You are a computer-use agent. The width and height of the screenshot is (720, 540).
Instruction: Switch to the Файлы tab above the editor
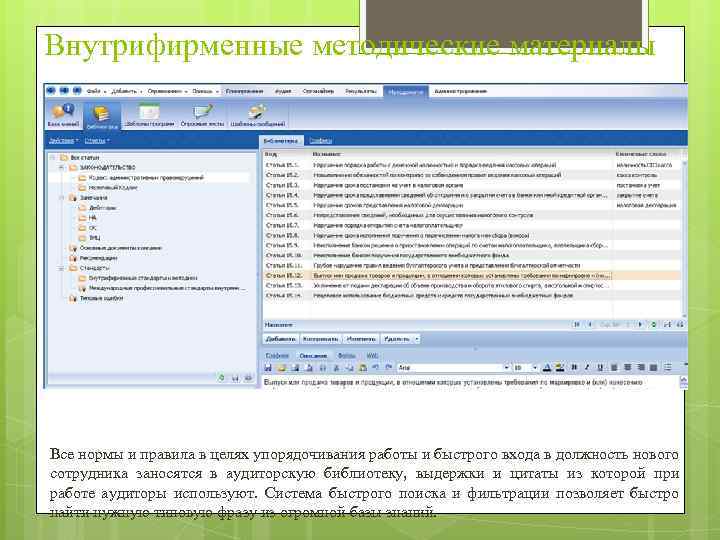pos(346,356)
